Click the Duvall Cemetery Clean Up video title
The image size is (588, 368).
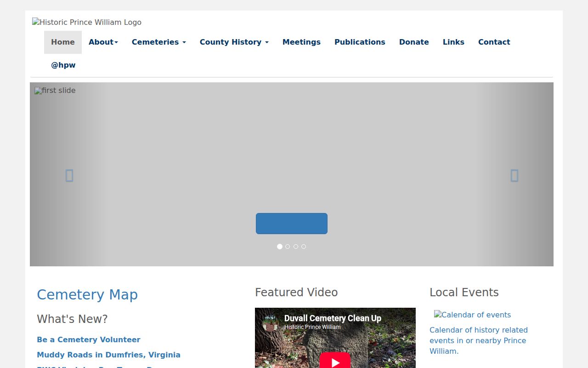[x=333, y=318]
